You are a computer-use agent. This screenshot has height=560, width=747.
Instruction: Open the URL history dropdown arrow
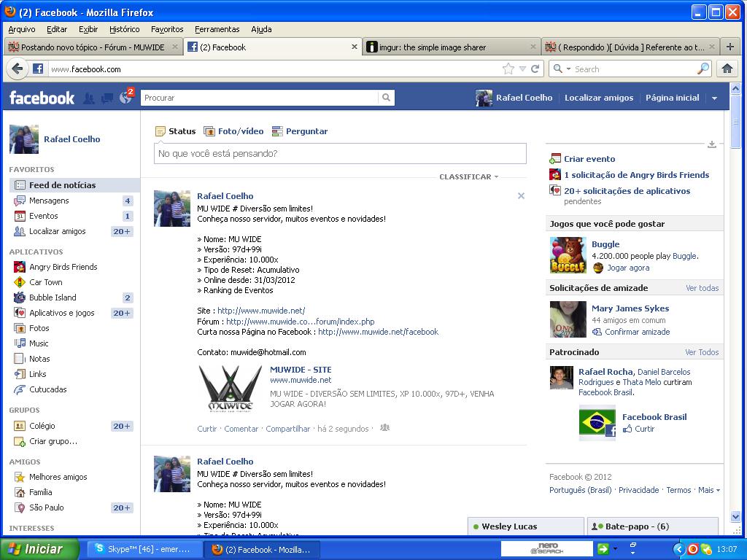(522, 69)
